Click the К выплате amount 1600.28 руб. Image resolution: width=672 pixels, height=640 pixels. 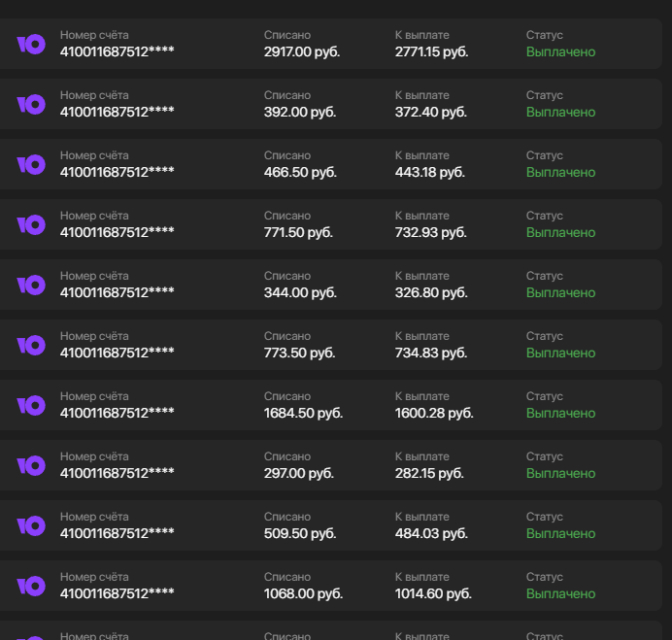pos(434,413)
